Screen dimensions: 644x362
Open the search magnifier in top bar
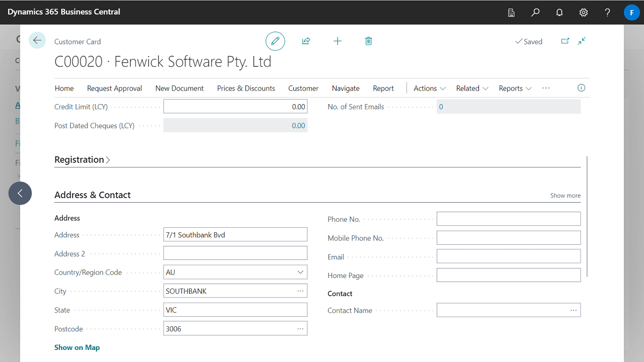click(535, 12)
